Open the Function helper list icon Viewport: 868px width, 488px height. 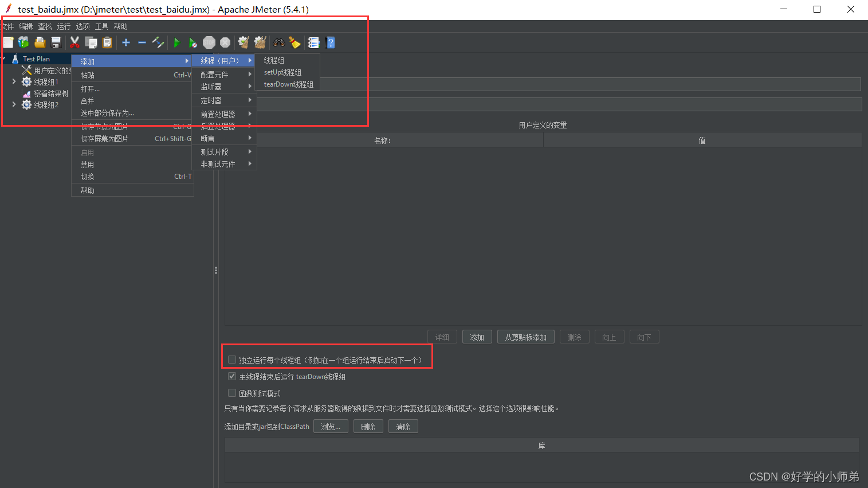[x=313, y=42]
